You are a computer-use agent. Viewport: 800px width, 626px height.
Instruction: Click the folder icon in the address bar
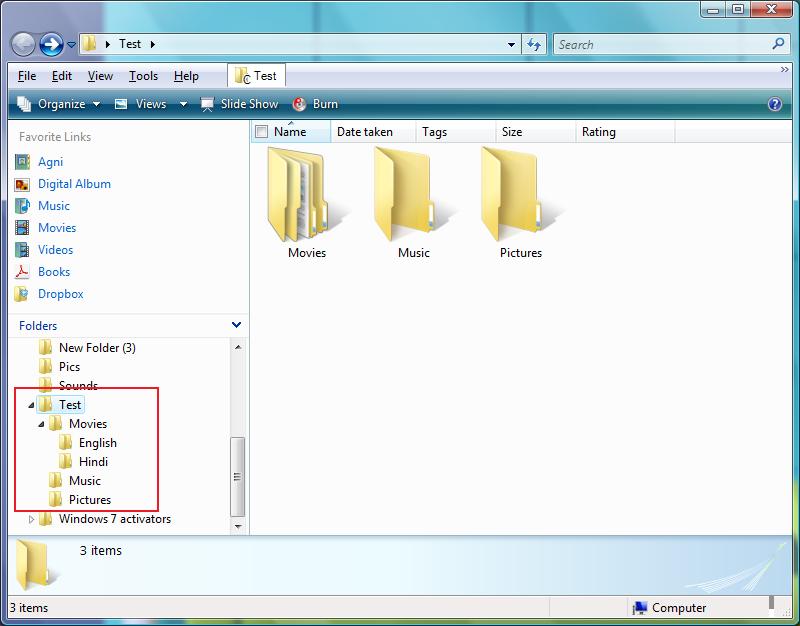coord(89,44)
